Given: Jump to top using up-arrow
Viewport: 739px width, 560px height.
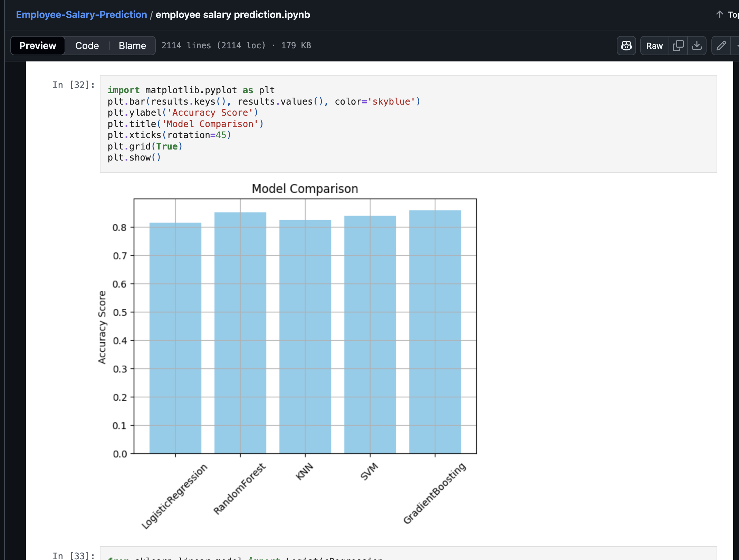Looking at the screenshot, I should click(x=720, y=15).
